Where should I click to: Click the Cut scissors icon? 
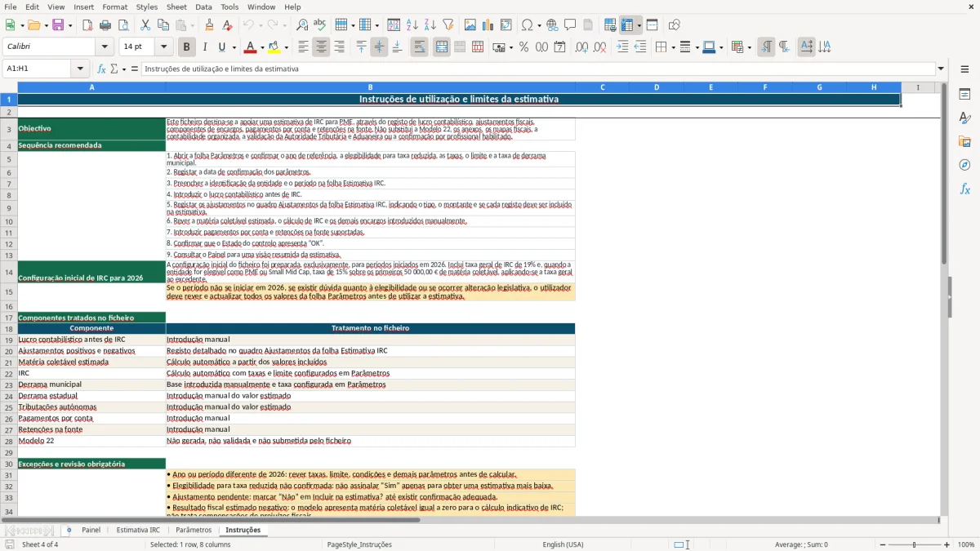(145, 25)
